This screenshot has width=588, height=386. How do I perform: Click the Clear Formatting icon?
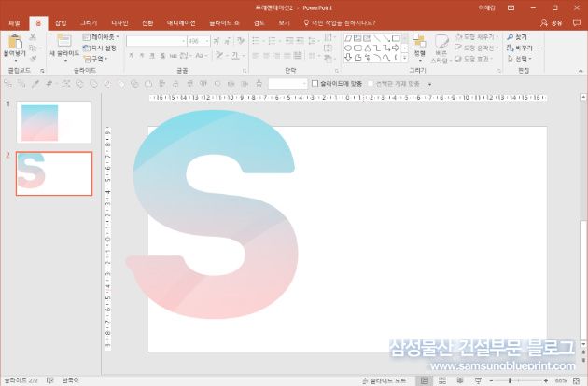point(241,40)
